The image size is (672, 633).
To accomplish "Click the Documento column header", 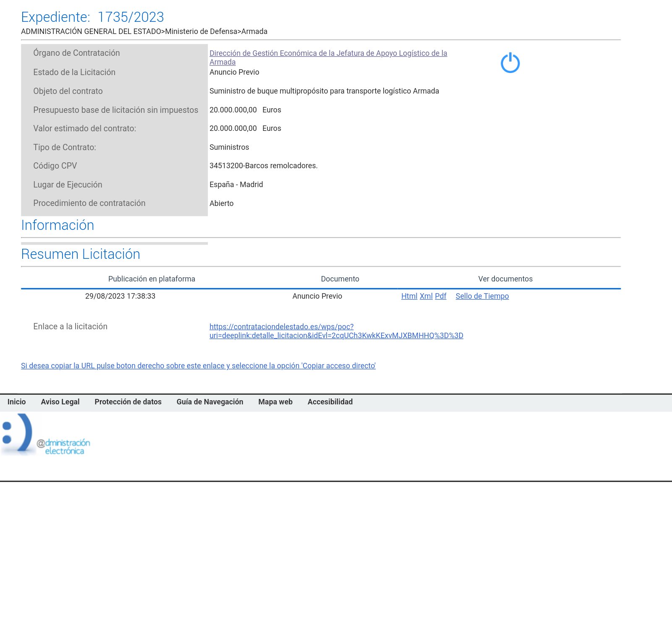I will click(340, 279).
